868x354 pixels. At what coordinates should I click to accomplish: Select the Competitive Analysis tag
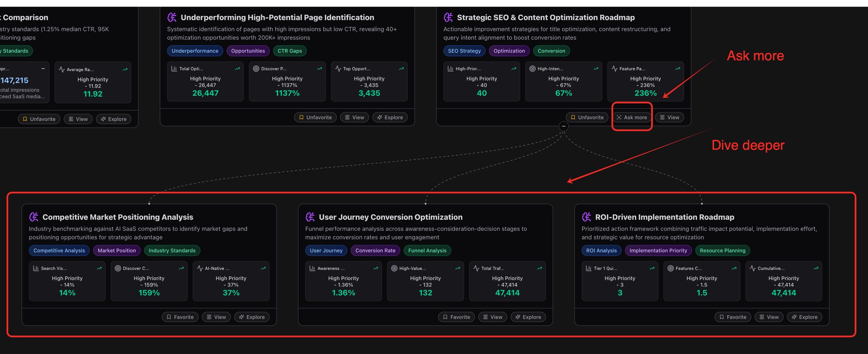click(59, 250)
